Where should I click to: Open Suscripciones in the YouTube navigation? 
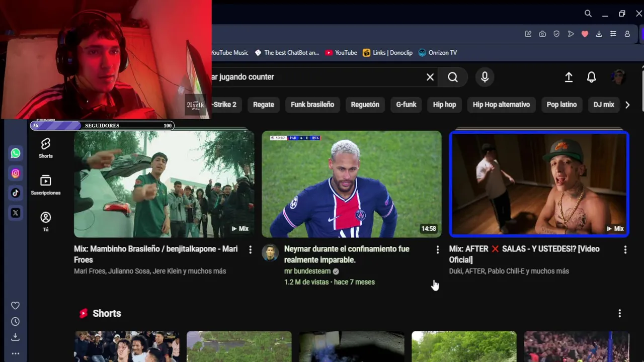pos(46,185)
